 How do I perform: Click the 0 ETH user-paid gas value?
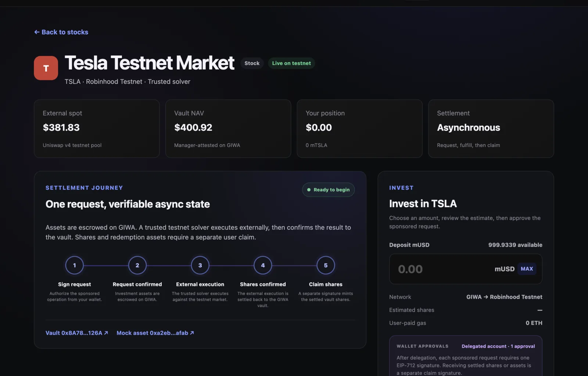534,323
